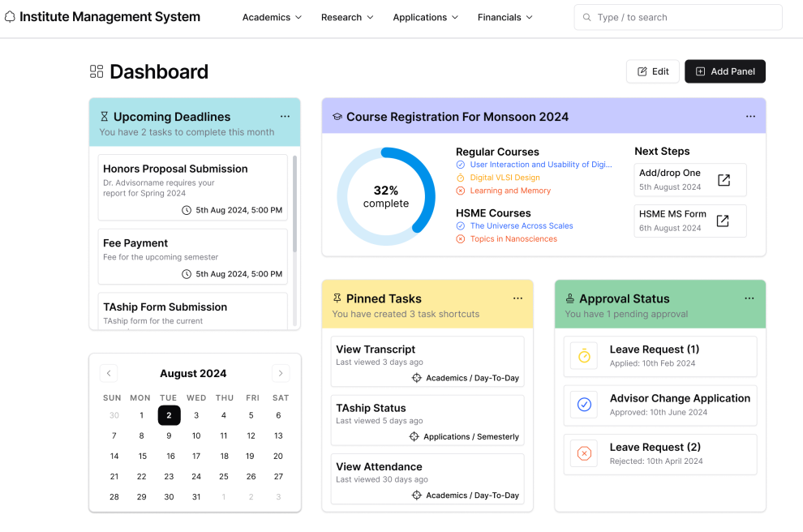Click the approved checkmark icon for Advisor Change Application
Image resolution: width=803 pixels, height=532 pixels.
584,405
